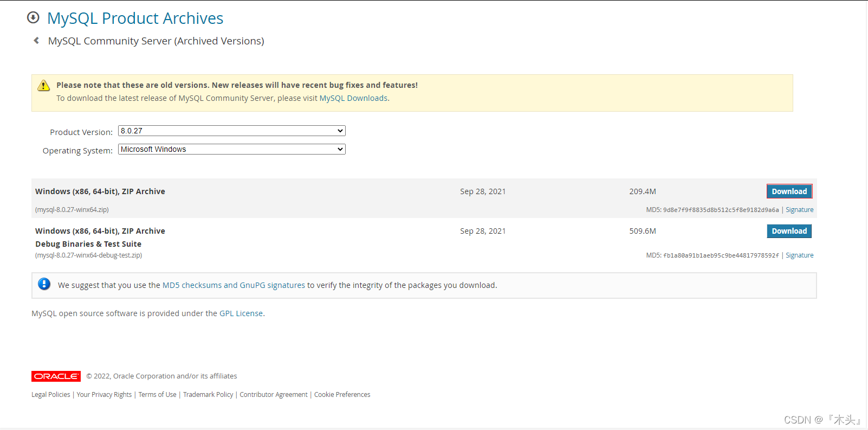Open Trademark Policy footer link
The height and width of the screenshot is (430, 868).
[x=208, y=395]
